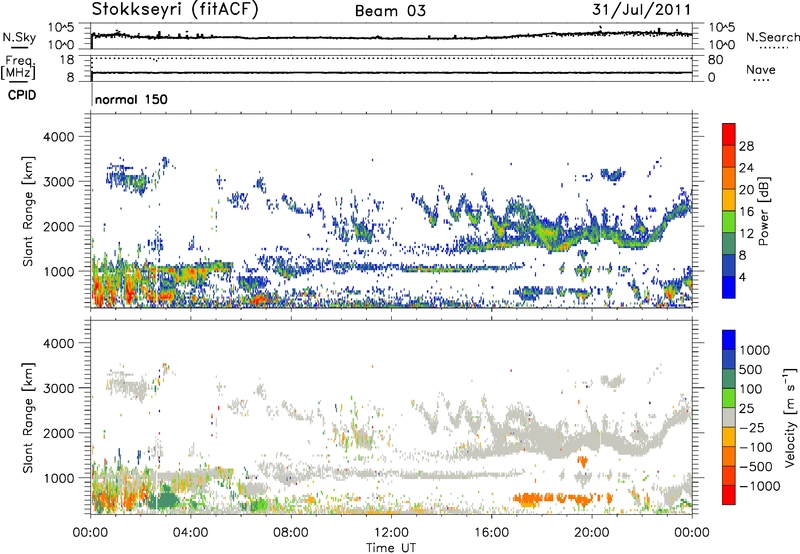This screenshot has width=800, height=554.
Task: Click the blue swatch of Power colorbar
Action: tap(729, 287)
